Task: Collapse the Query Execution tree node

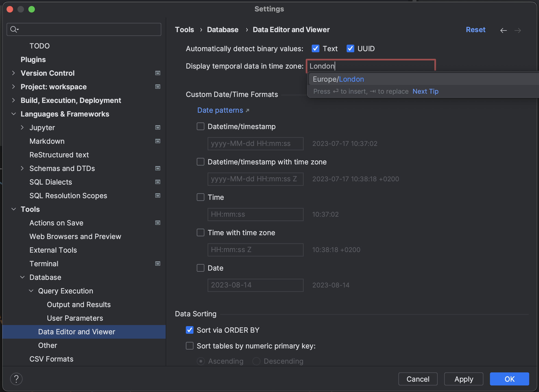Action: [x=31, y=291]
